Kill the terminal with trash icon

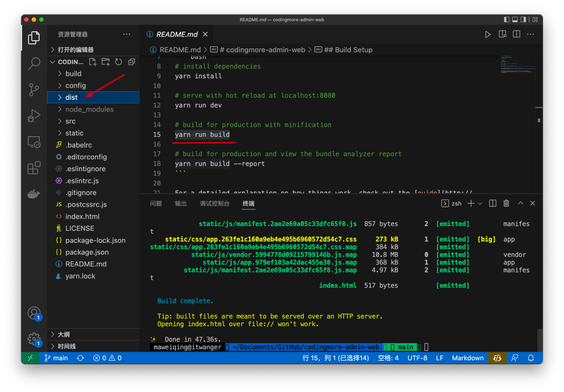point(507,204)
